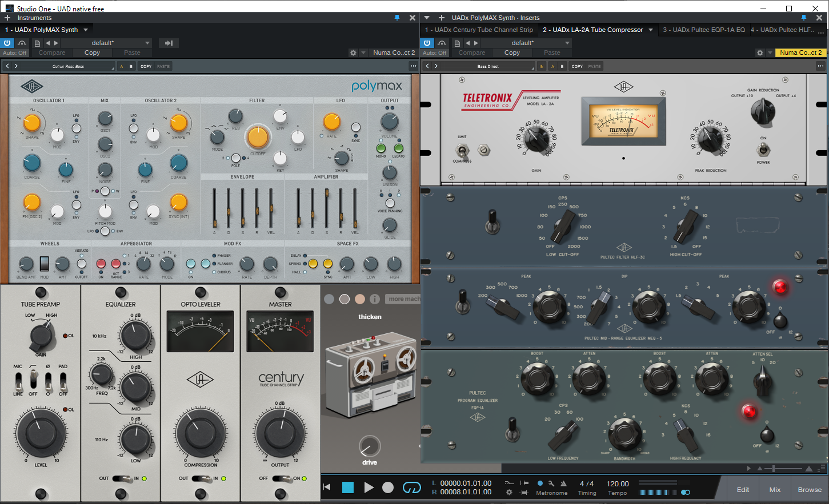Switch to UADx Century Tube Channel Strip tab

point(479,30)
